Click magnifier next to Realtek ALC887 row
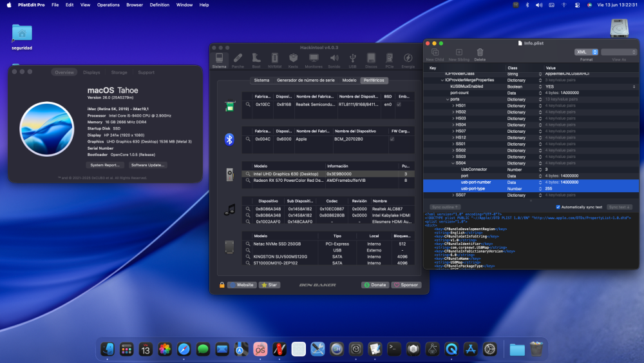 248,209
